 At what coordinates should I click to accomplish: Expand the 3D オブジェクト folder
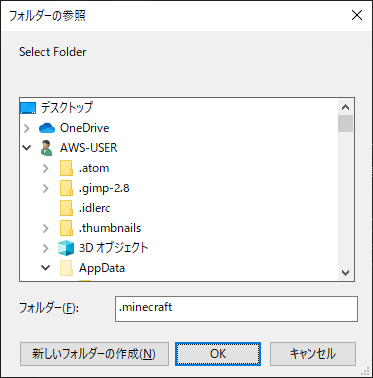click(46, 248)
